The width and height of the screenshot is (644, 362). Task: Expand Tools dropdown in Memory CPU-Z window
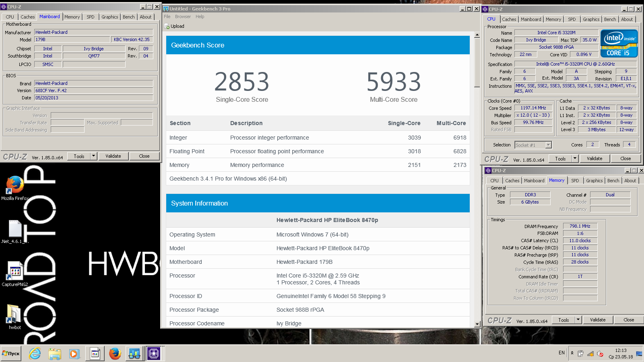pyautogui.click(x=578, y=320)
